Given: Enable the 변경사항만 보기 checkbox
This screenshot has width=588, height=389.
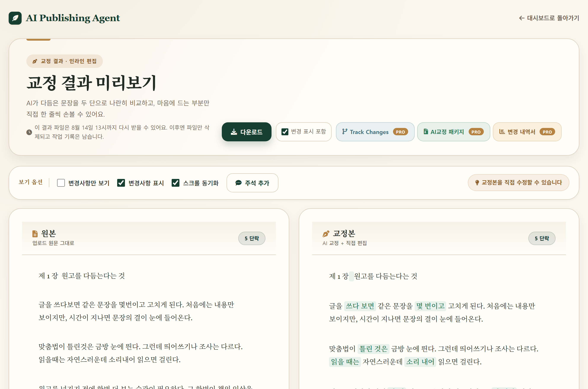Looking at the screenshot, I should 61,183.
